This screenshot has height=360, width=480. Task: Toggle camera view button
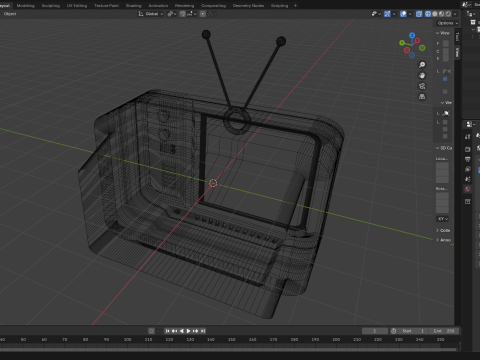[x=422, y=86]
